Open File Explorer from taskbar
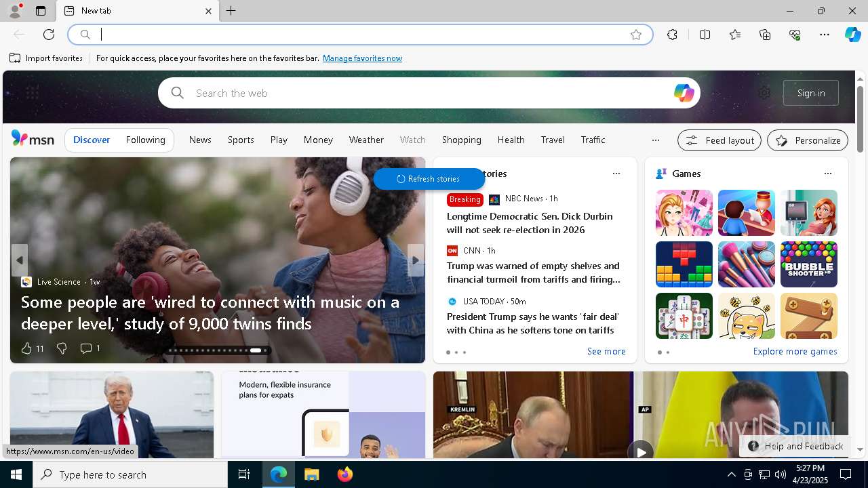This screenshot has height=488, width=868. pyautogui.click(x=312, y=474)
